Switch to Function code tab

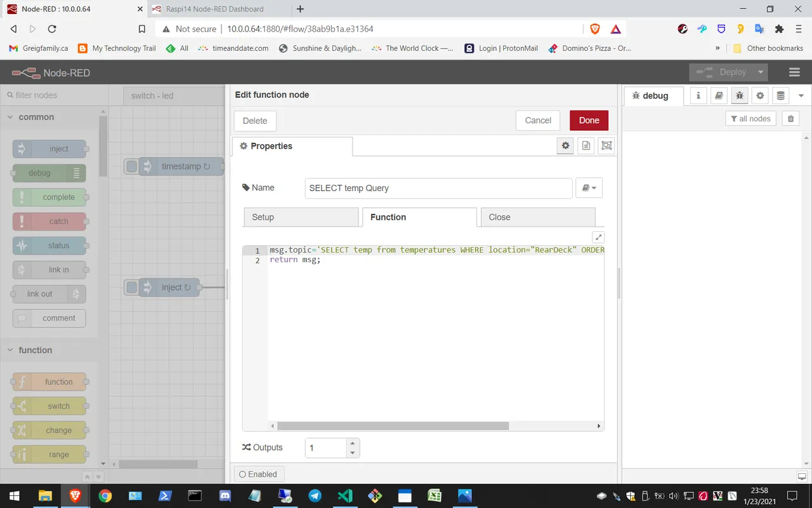[419, 217]
